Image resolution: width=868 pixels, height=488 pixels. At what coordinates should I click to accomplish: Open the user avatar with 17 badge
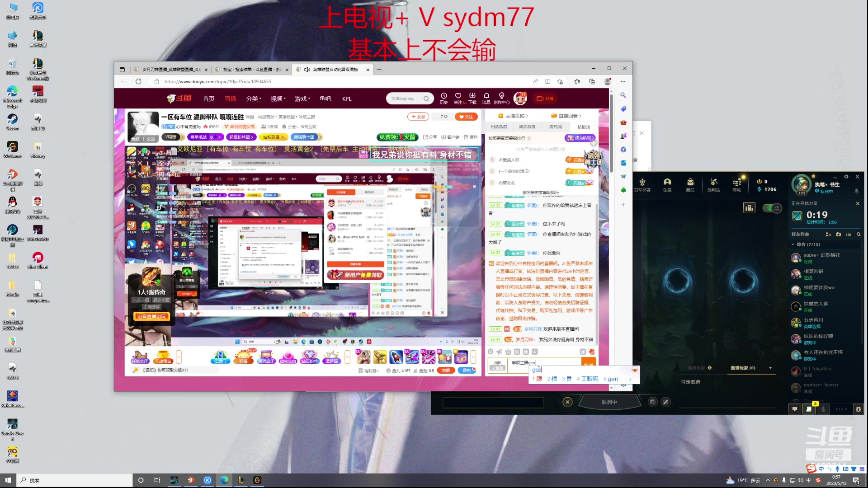pos(520,98)
